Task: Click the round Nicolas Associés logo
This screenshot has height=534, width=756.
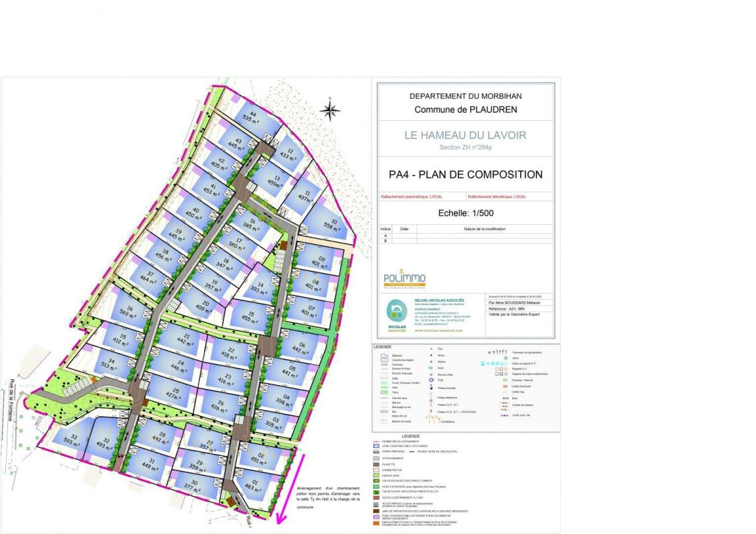Action: click(397, 311)
